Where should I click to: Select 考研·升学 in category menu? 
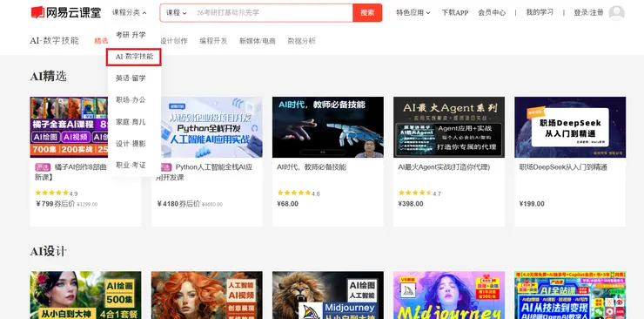[131, 35]
